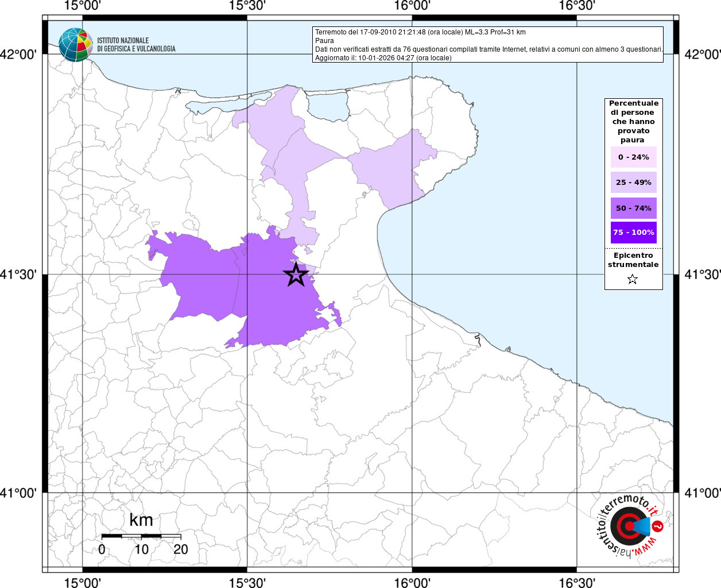Click the 'Percentuale di persone' legend heading
The width and height of the screenshot is (721, 588).
coord(633,121)
